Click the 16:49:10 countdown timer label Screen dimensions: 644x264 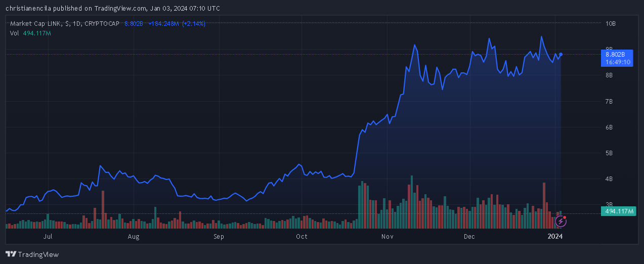pos(617,62)
